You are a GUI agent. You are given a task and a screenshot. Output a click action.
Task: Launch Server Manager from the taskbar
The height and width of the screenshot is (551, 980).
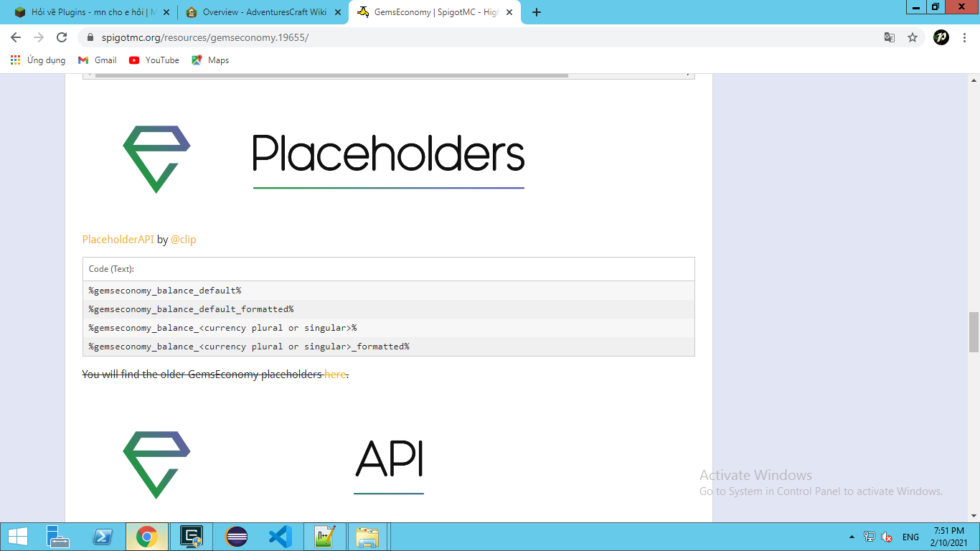tap(57, 537)
